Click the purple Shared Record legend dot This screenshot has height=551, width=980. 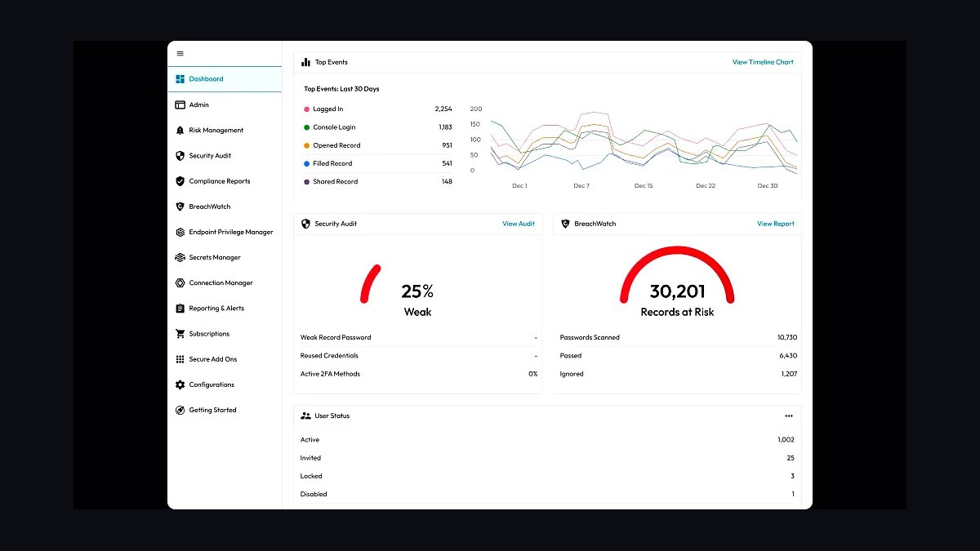[306, 182]
